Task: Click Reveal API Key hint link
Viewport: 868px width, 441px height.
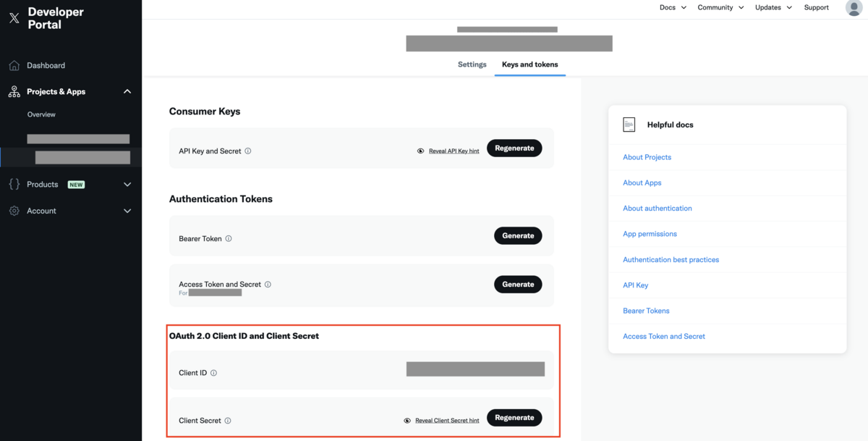Action: [454, 151]
